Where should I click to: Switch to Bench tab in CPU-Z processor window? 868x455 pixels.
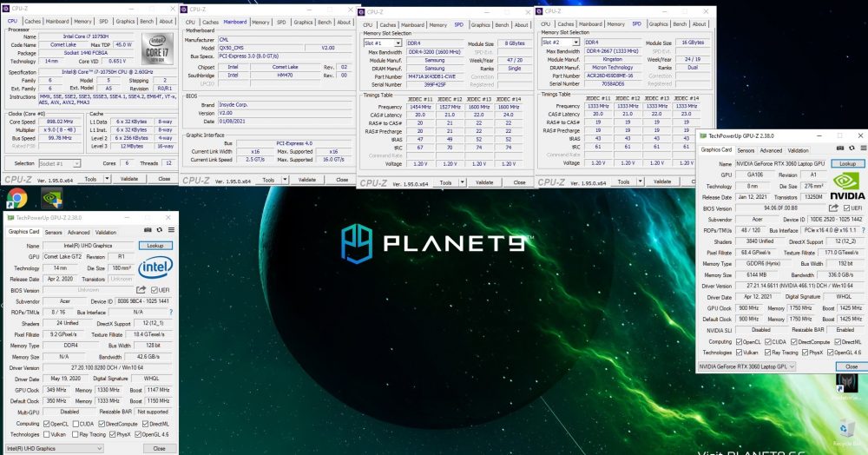coord(147,21)
